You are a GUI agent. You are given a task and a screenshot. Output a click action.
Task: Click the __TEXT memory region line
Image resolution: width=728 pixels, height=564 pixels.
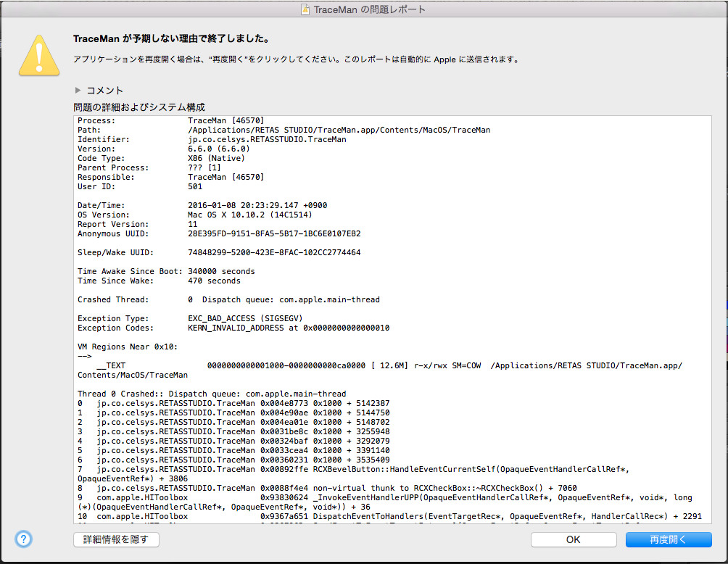click(380, 370)
